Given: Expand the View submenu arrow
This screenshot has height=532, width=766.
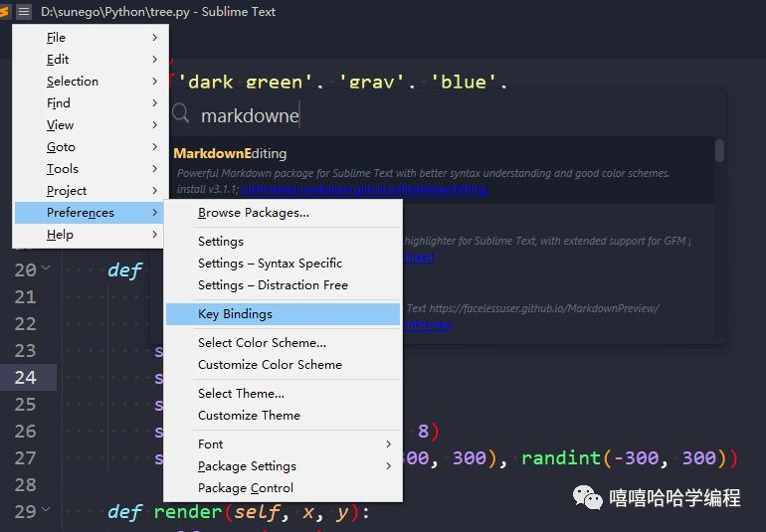Looking at the screenshot, I should click(x=155, y=125).
